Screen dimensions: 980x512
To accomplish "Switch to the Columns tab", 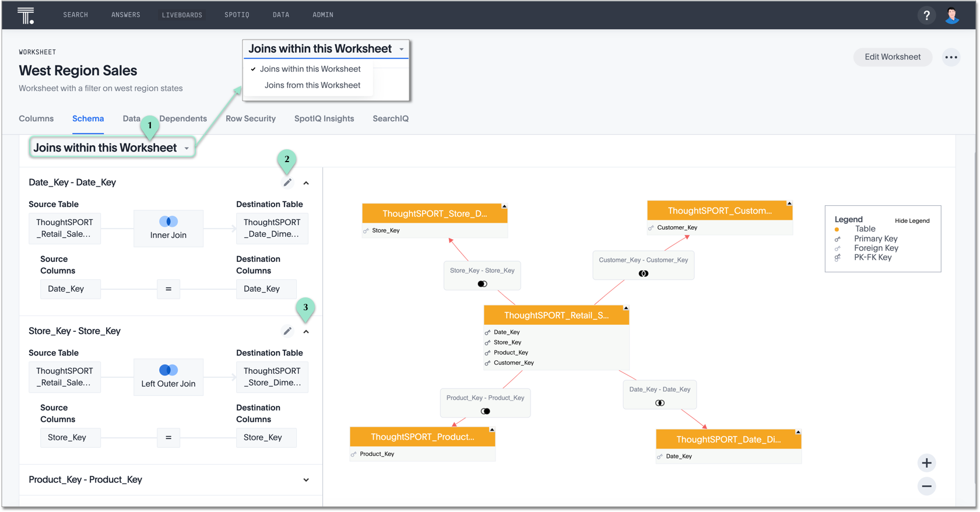I will pos(36,118).
